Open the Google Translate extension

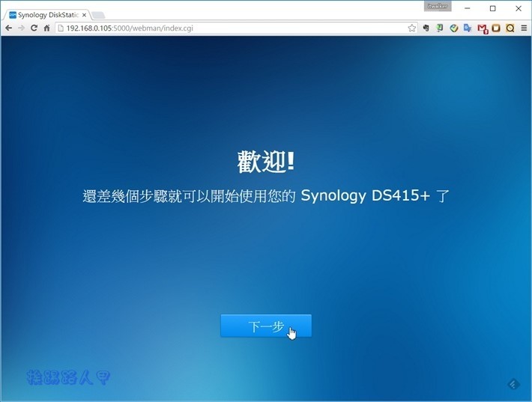(x=468, y=28)
